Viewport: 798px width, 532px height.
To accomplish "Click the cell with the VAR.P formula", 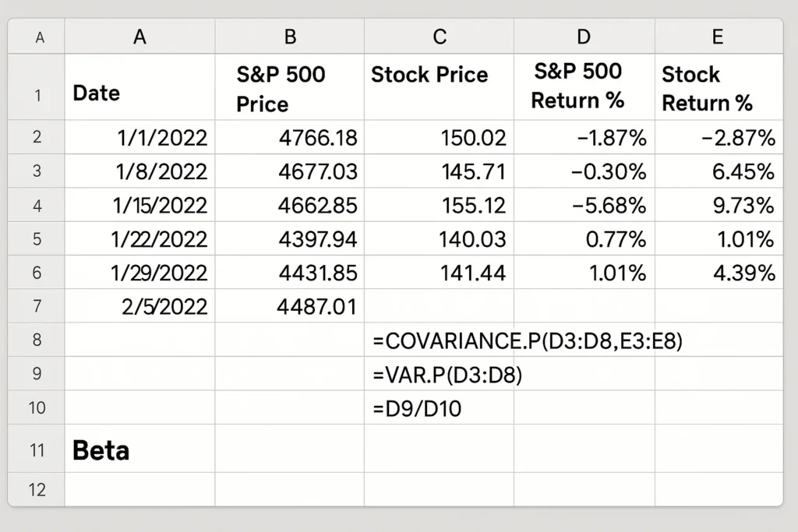I will click(439, 375).
